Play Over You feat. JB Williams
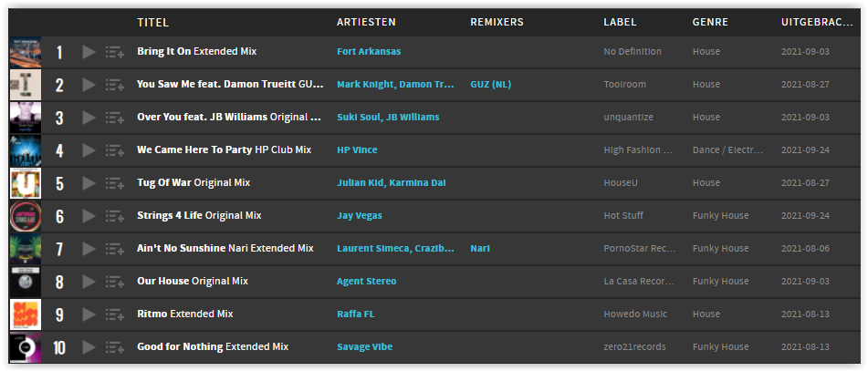Viewport: 868px width, 371px height. pos(89,118)
